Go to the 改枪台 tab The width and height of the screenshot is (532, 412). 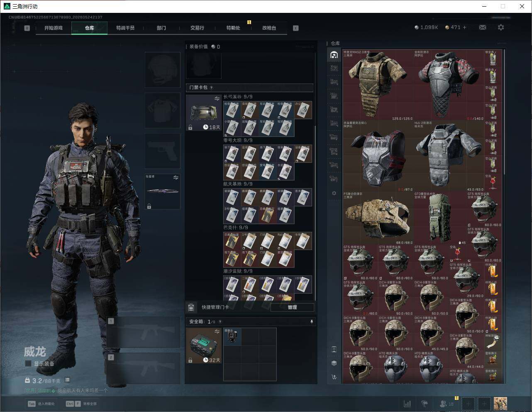269,28
